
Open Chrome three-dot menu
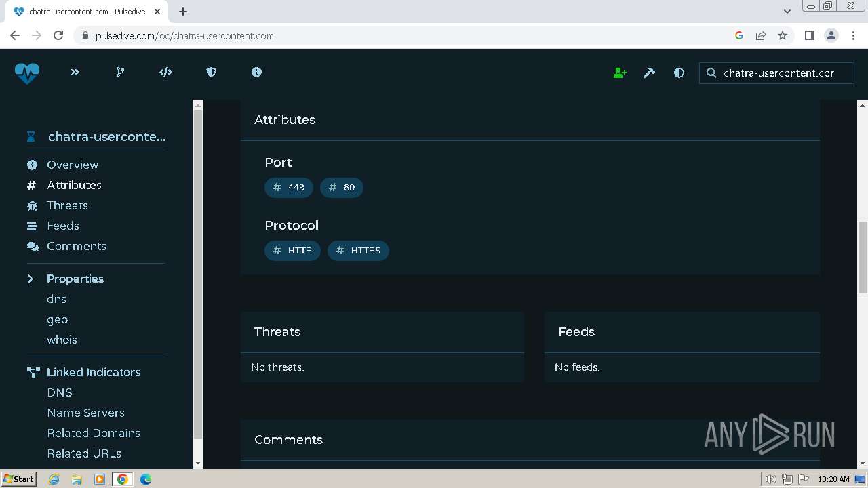tap(853, 35)
